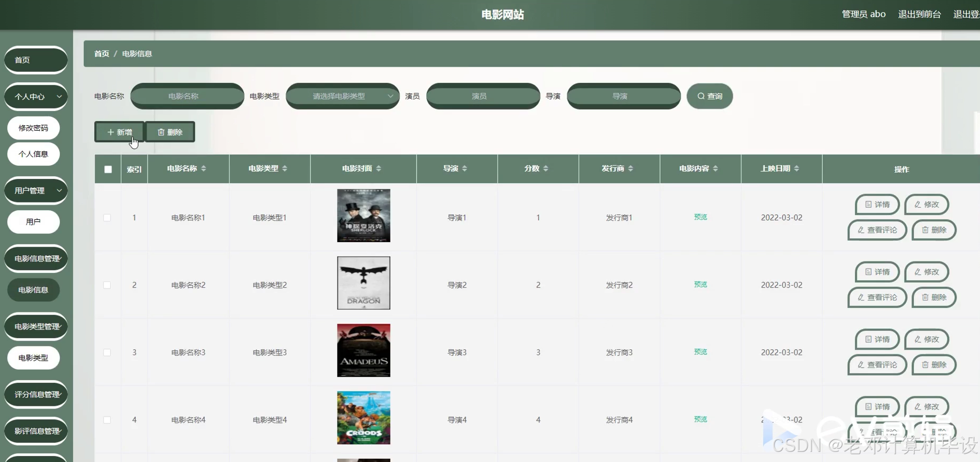Sort table by 发行商 column arrows
The image size is (980, 462).
click(630, 168)
